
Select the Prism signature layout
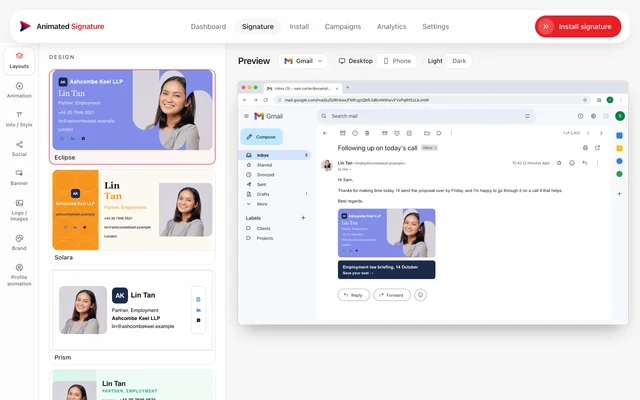[132, 317]
